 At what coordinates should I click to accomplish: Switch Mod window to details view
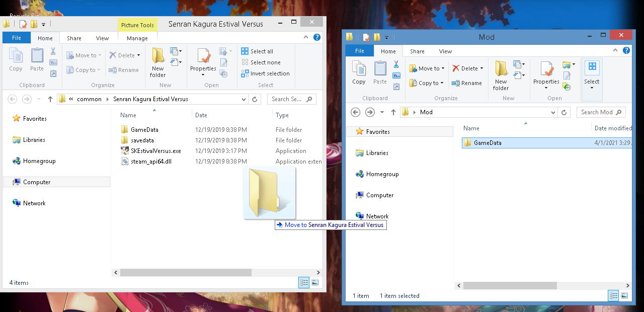pyautogui.click(x=613, y=296)
